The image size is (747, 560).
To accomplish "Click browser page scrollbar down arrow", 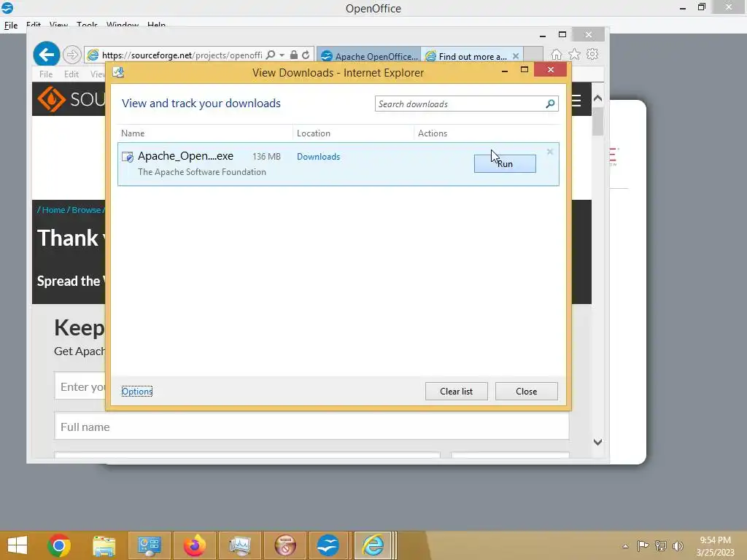I will click(598, 443).
